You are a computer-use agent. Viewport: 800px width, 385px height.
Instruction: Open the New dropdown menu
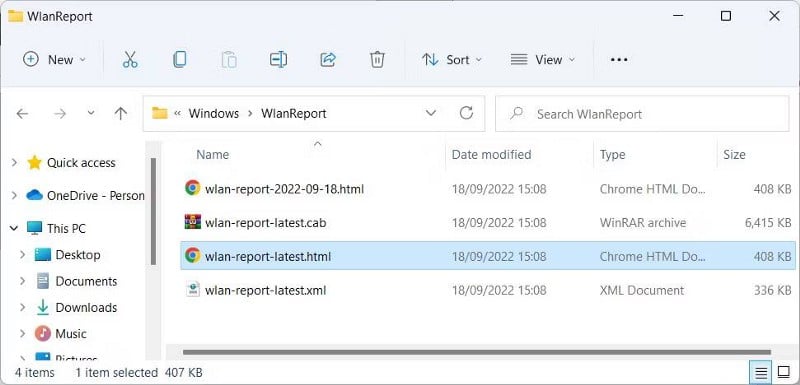[x=55, y=60]
